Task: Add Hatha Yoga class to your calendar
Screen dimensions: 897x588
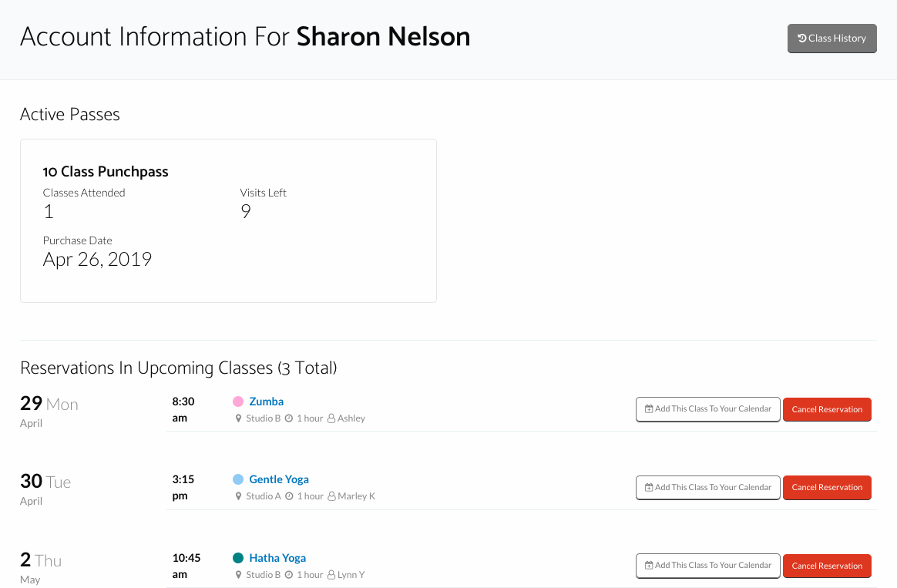Action: click(707, 566)
